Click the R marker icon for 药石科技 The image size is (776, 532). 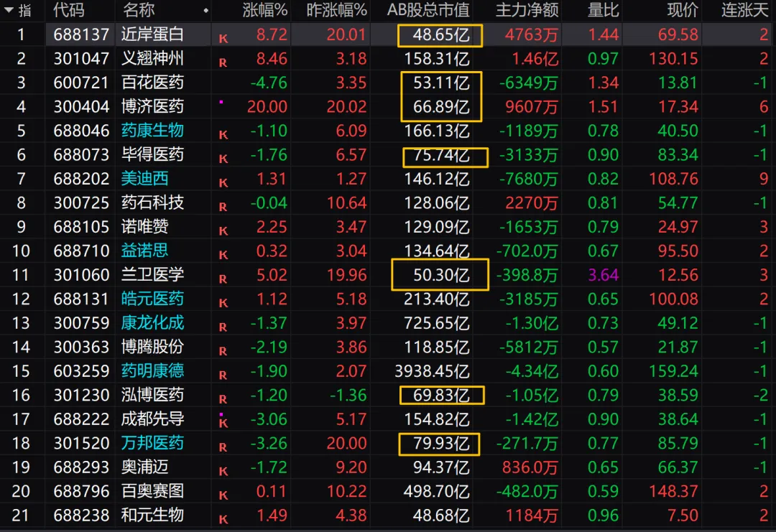click(223, 207)
